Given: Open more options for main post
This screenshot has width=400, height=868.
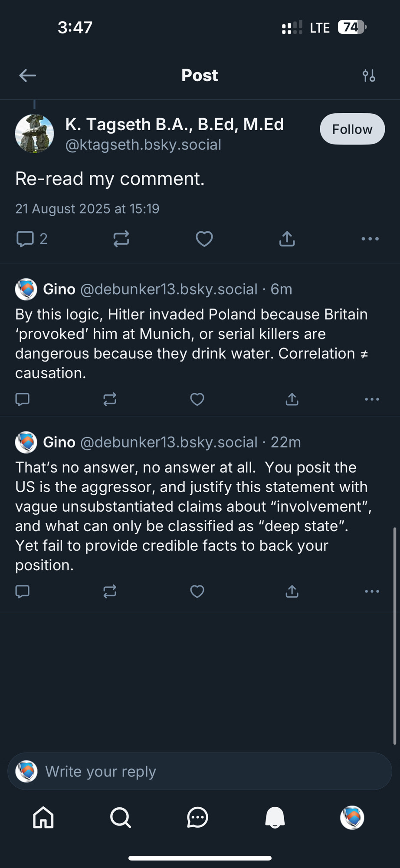Looking at the screenshot, I should 370,239.
